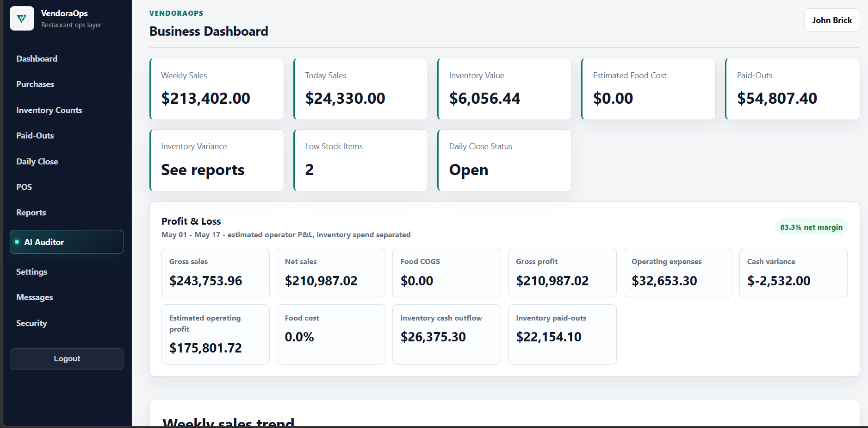Open the Dashboard menu item

point(37,59)
